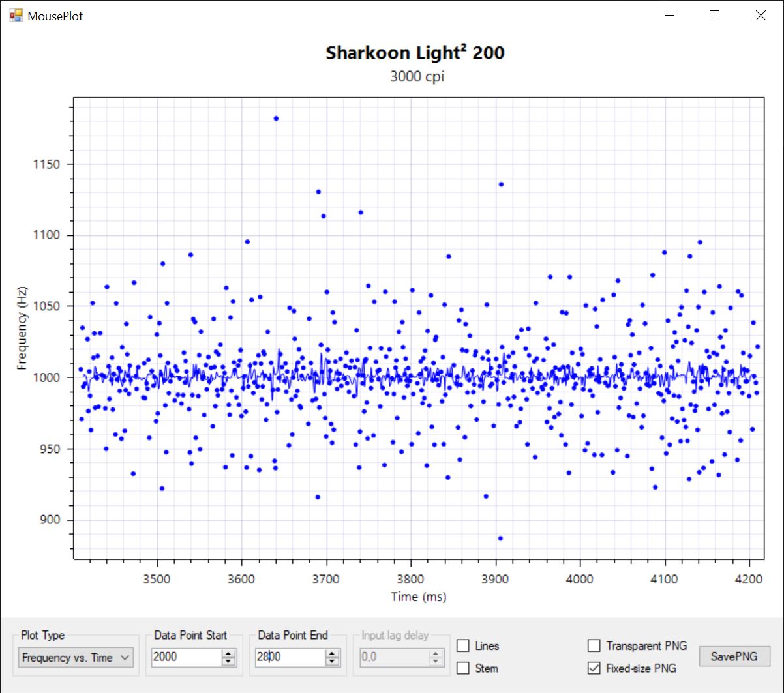
Task: Decrement Data Point Start with down arrow
Action: pos(228,661)
